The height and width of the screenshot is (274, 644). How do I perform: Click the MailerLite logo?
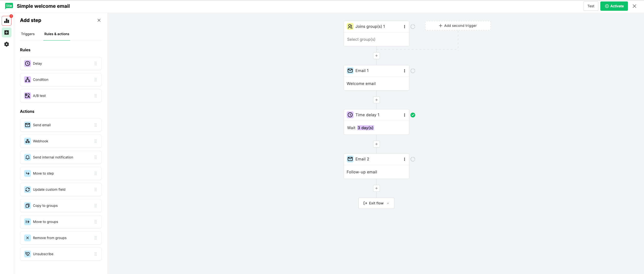(9, 6)
